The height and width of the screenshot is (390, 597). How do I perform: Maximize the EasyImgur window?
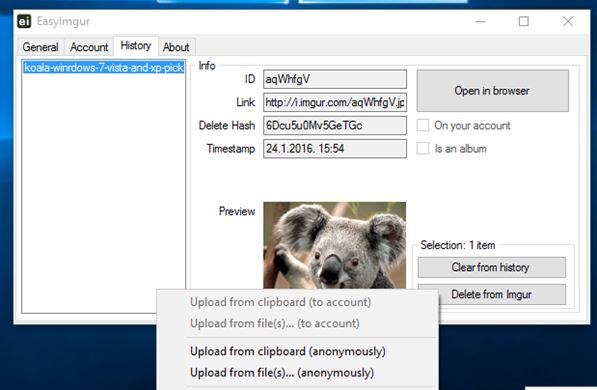(x=524, y=21)
